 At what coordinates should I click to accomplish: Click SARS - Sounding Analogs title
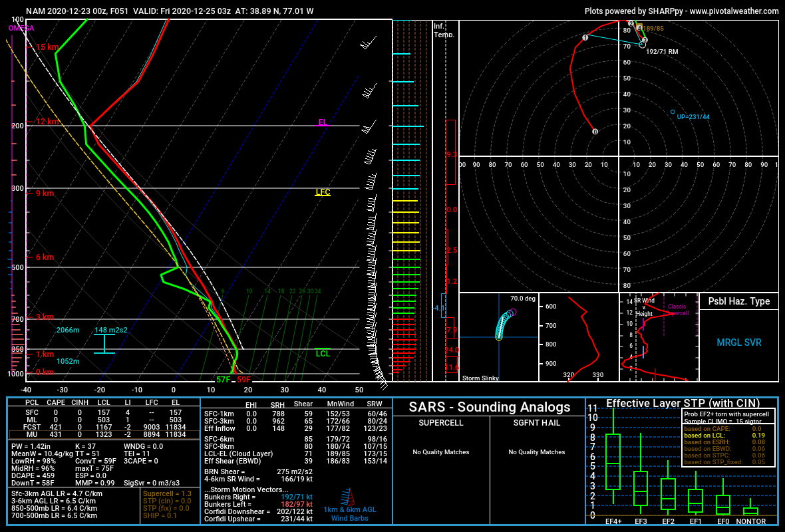coord(489,408)
